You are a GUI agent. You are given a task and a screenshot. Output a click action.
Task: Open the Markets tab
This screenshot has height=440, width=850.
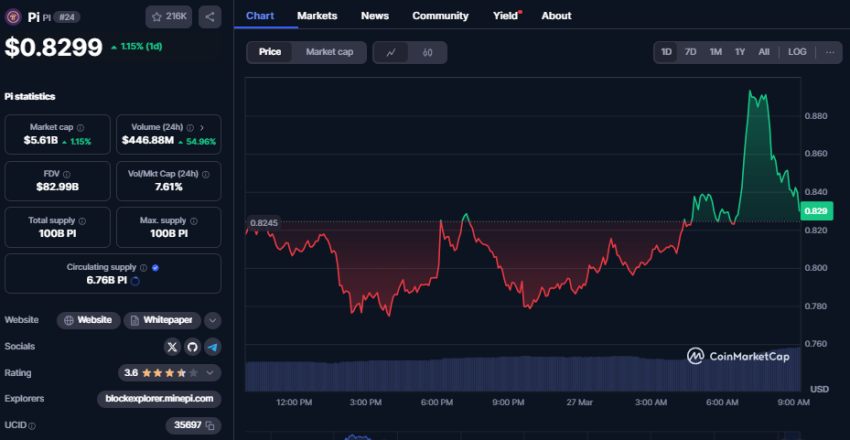[x=317, y=16]
